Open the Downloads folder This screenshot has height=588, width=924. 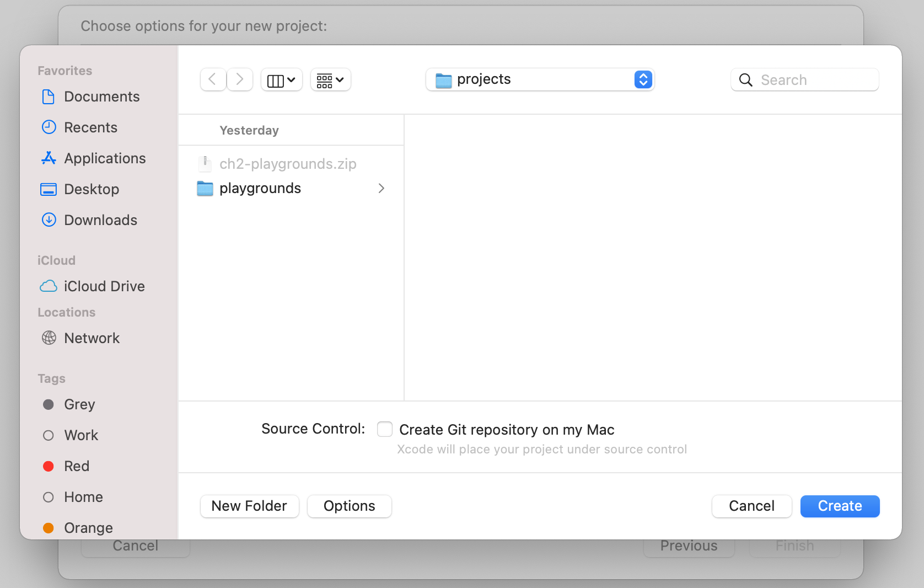100,220
